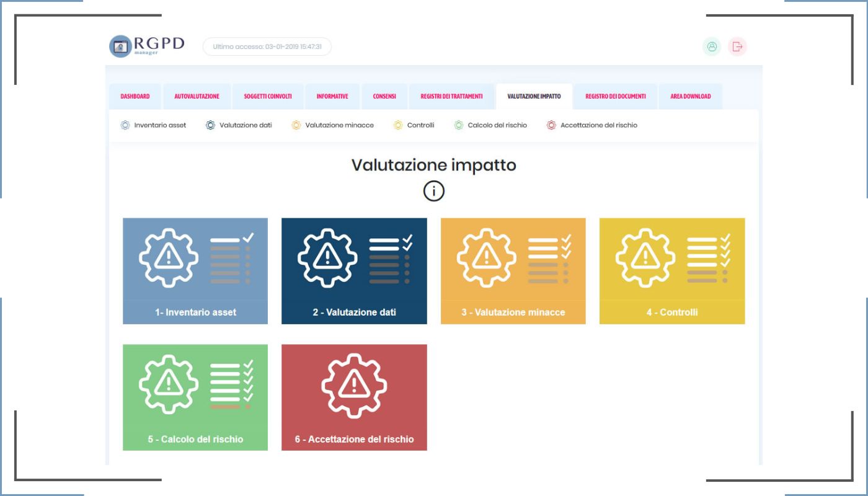Click gear icon beside Accettazione del rischio submenu

(551, 125)
